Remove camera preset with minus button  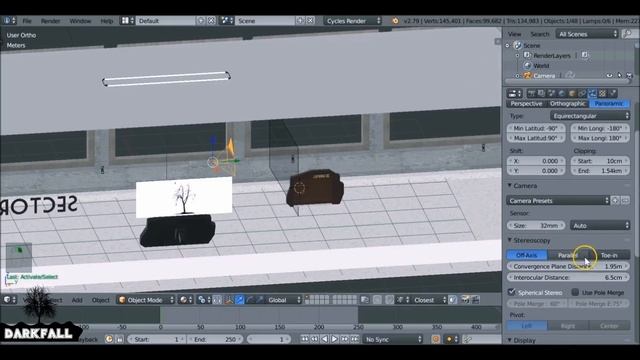(x=626, y=201)
